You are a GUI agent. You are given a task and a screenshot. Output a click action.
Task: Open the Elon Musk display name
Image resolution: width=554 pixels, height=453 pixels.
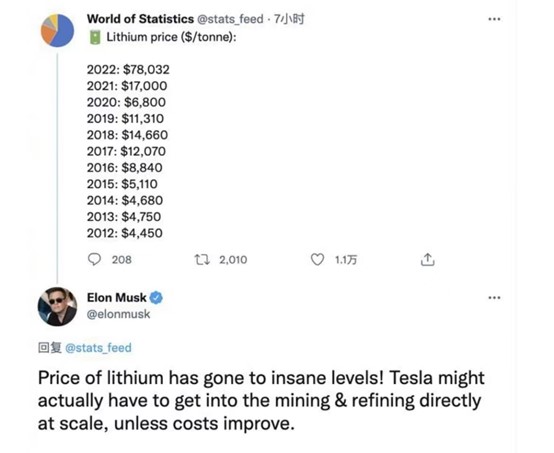[x=117, y=298]
